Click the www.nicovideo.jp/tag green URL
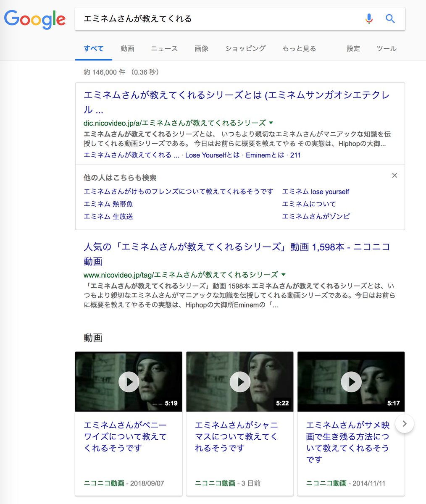426x504 pixels. click(181, 275)
